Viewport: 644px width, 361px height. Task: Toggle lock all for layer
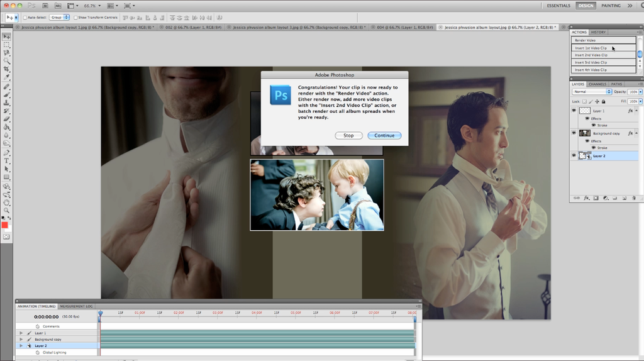click(x=603, y=101)
